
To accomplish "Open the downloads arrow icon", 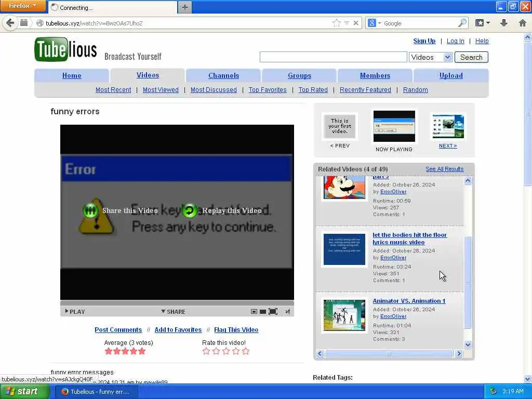I will click(504, 23).
